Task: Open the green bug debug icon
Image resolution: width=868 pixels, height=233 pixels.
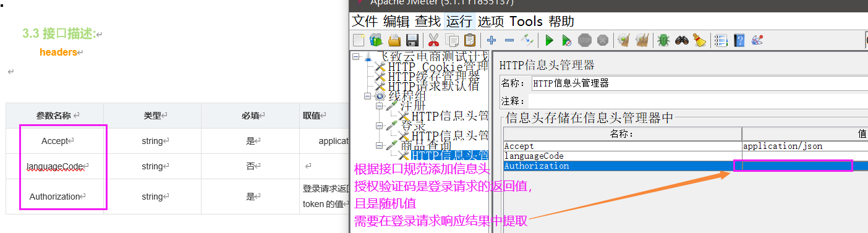Action: (663, 41)
